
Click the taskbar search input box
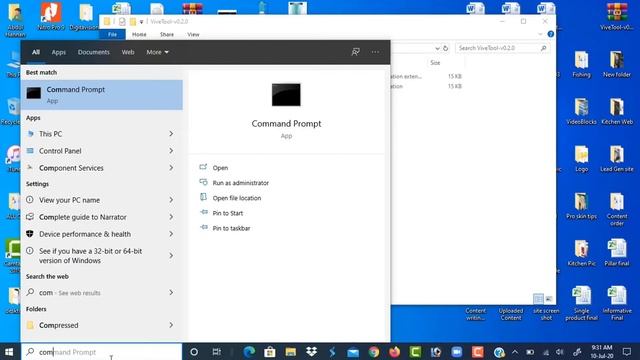pos(102,352)
